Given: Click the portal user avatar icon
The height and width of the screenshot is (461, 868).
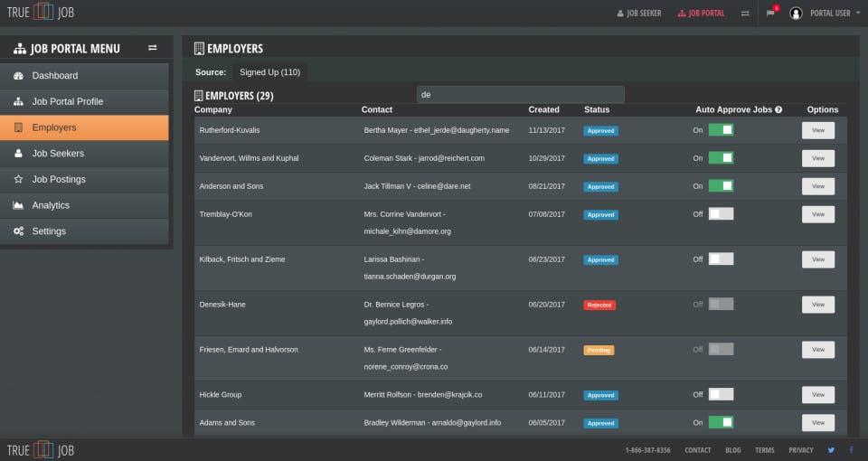Looking at the screenshot, I should coord(796,14).
